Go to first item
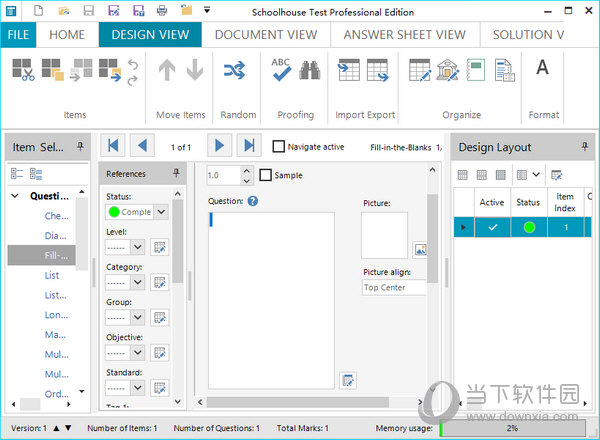The image size is (600, 440). coord(113,145)
